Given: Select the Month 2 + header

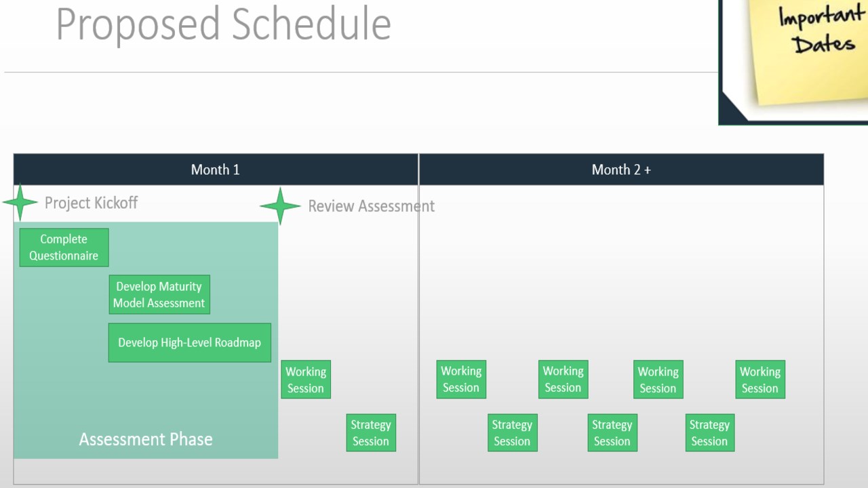Looking at the screenshot, I should coord(621,169).
